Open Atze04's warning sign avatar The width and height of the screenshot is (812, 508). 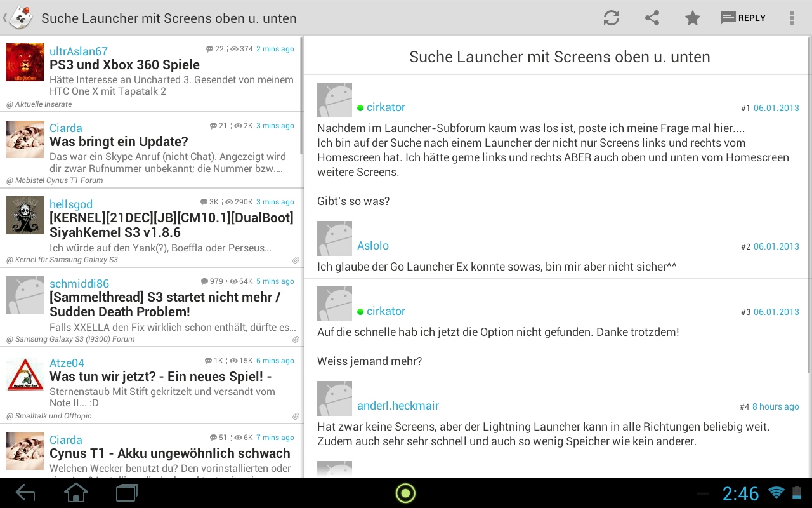click(25, 374)
